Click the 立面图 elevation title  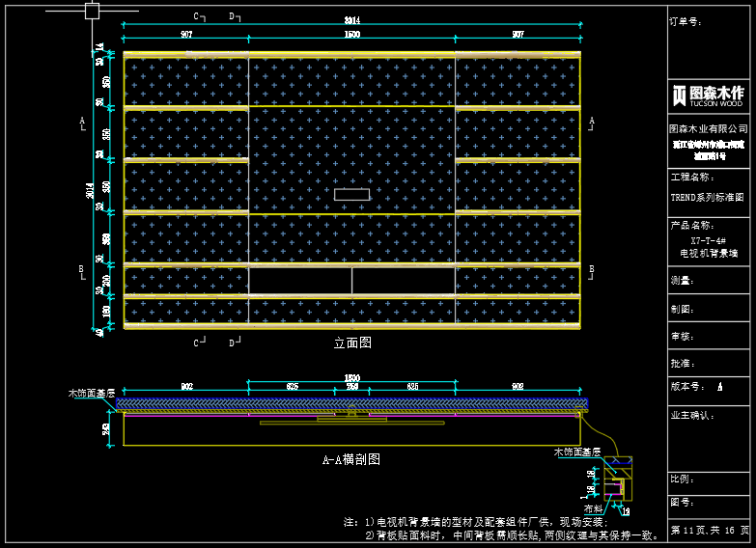coord(352,342)
